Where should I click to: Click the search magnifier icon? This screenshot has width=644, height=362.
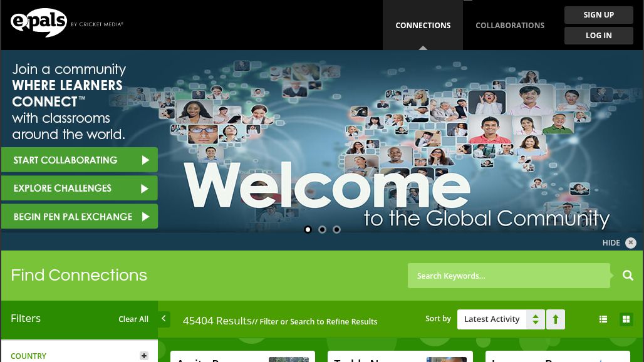(628, 276)
